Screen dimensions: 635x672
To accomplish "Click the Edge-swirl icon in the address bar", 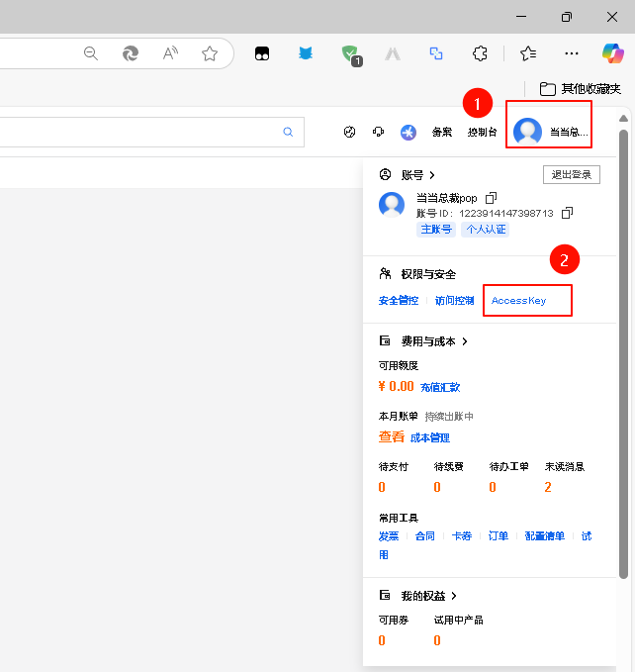I will click(131, 53).
